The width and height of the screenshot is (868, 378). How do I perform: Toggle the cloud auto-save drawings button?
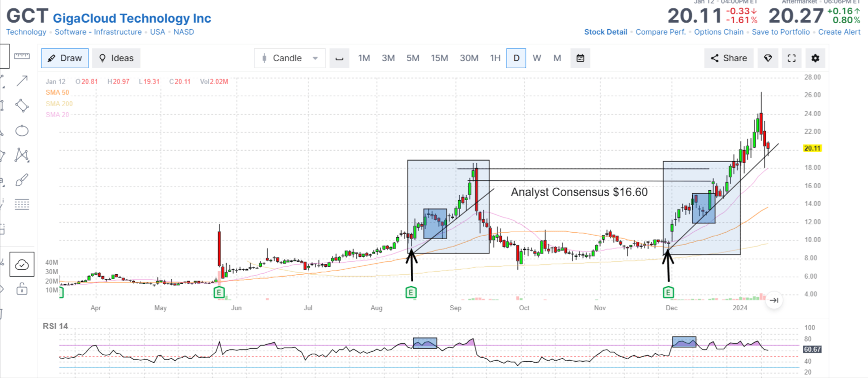click(x=22, y=264)
